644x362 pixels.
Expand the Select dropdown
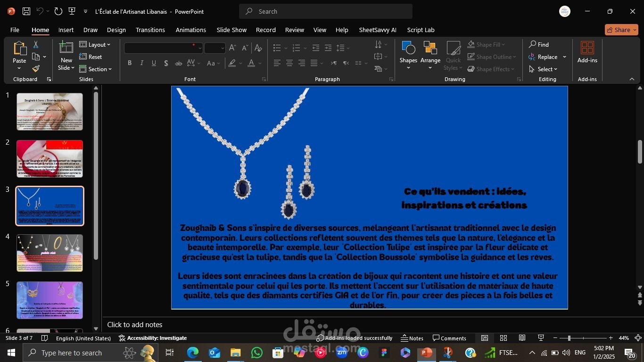click(543, 69)
